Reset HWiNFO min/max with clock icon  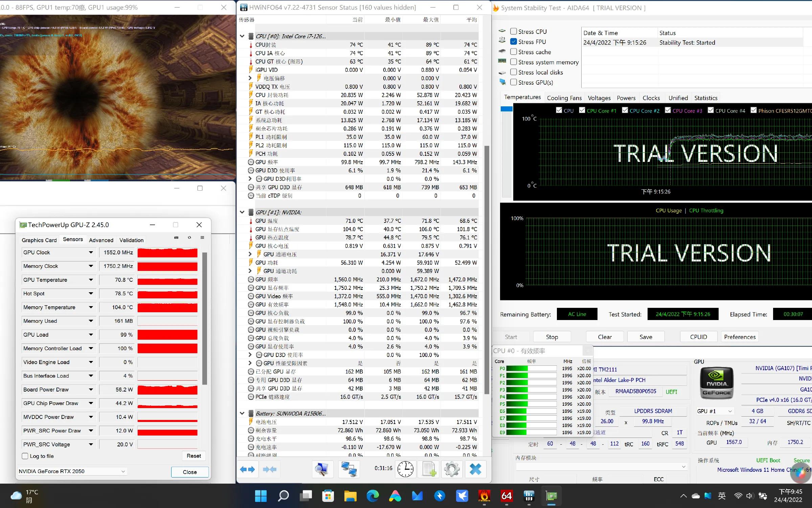pos(405,469)
